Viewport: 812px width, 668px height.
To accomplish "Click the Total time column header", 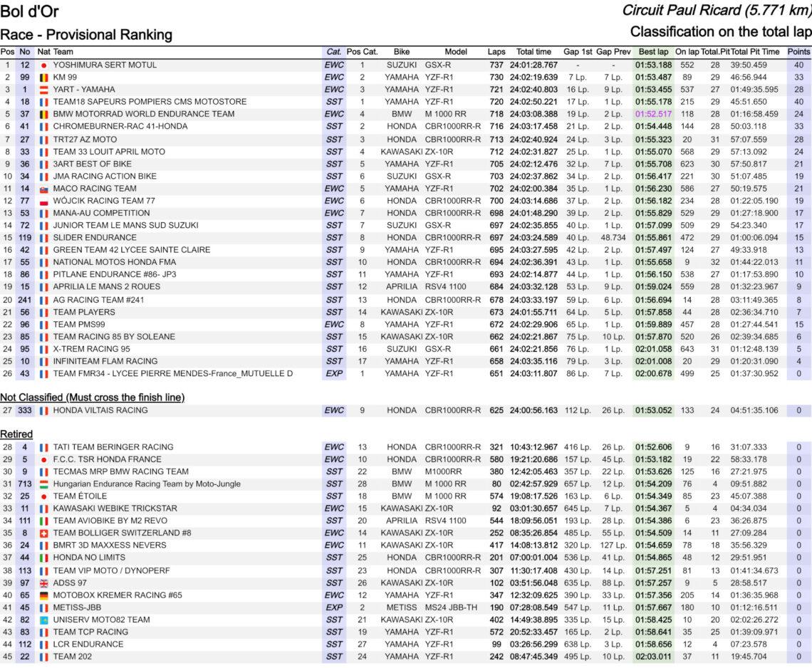I will click(x=533, y=52).
